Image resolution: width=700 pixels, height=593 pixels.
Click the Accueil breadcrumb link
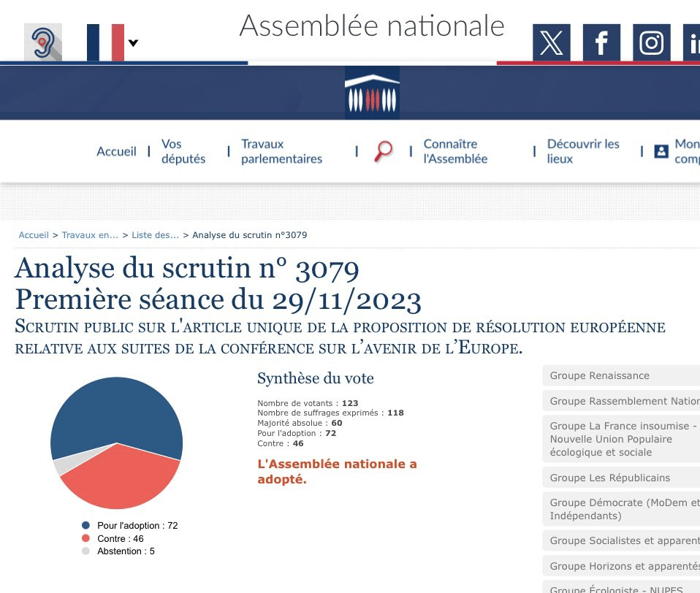34,235
